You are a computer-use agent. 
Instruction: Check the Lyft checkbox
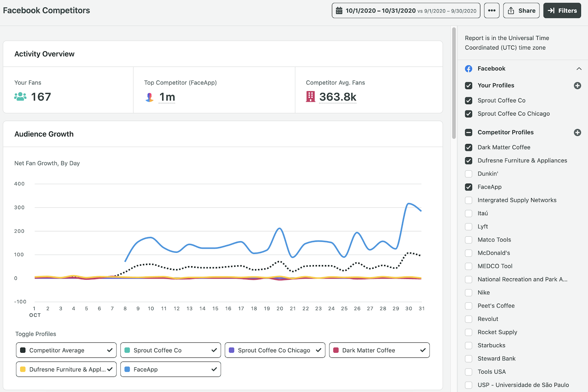pyautogui.click(x=469, y=227)
